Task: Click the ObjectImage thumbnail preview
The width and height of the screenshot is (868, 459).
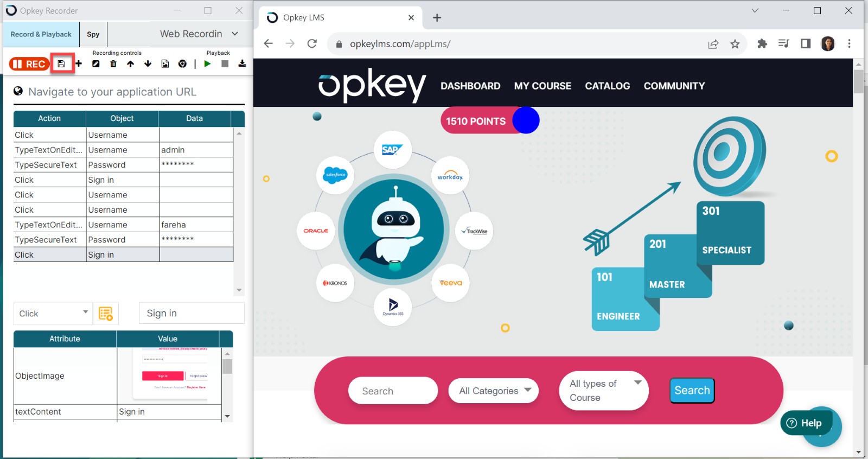Action: 170,375
